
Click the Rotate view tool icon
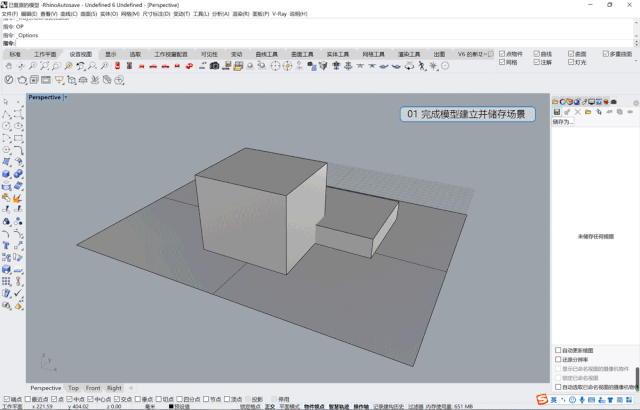(21, 66)
